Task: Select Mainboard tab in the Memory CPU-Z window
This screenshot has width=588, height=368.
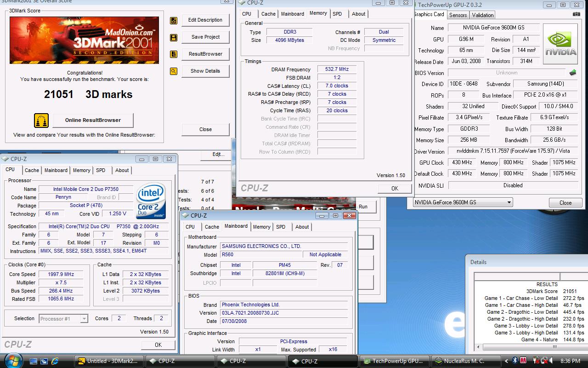Action: 293,14
